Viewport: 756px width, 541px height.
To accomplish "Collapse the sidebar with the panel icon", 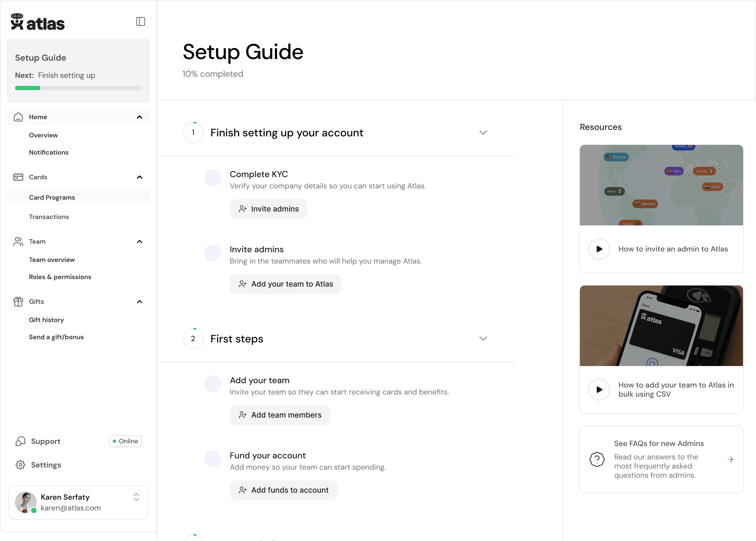I will coord(141,22).
